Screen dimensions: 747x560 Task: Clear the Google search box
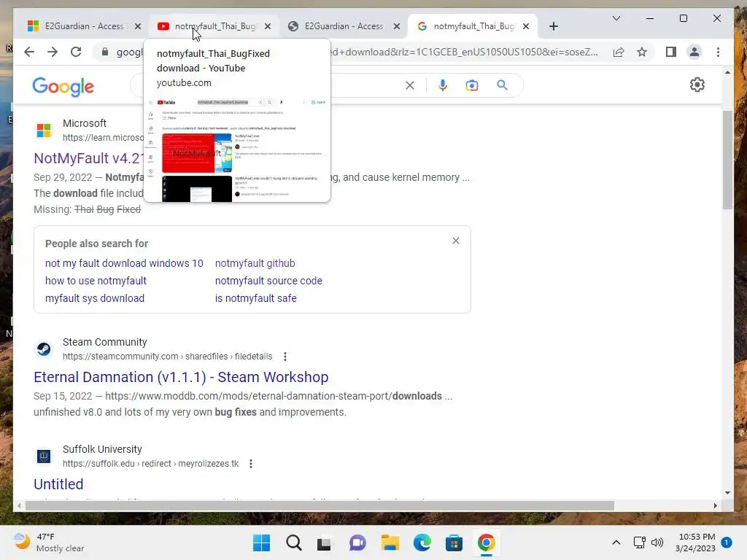point(410,85)
